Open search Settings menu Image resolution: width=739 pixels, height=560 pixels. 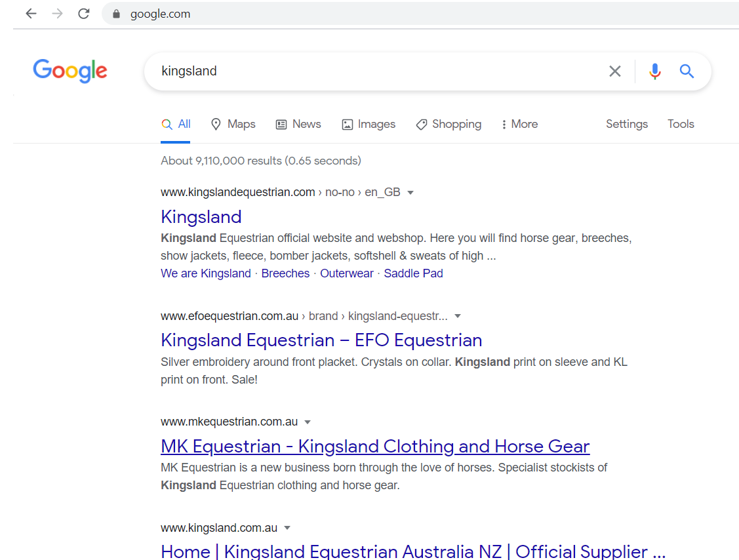(x=627, y=124)
